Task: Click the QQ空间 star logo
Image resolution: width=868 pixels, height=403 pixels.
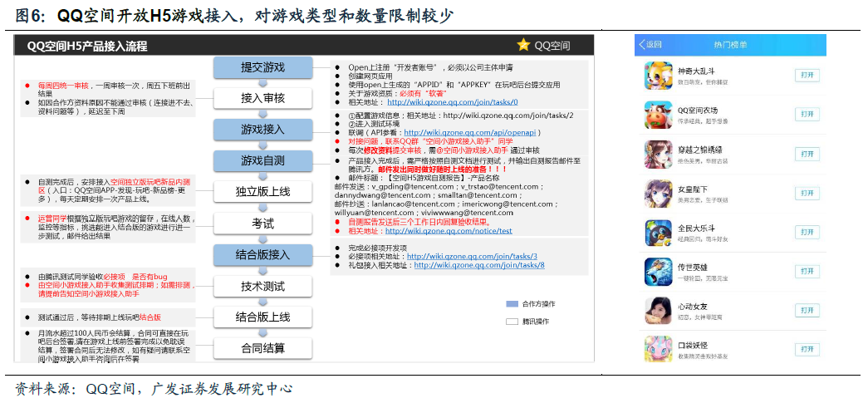Action: coord(523,45)
